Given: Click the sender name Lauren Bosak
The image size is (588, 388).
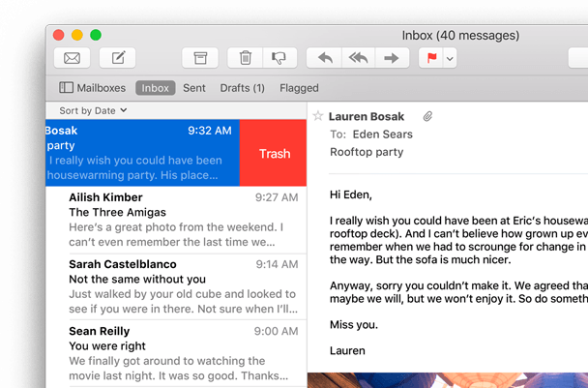Looking at the screenshot, I should coord(367,117).
